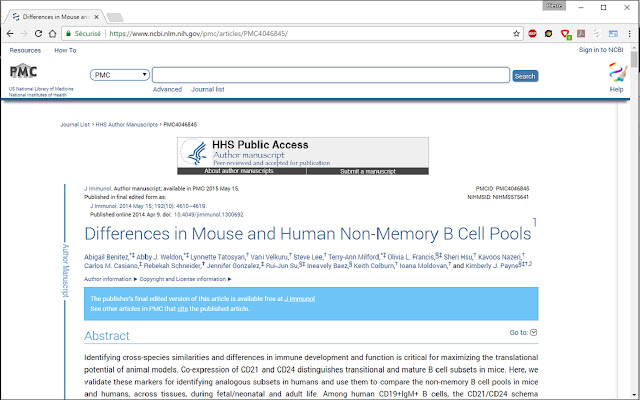
Task: Click author Abigail Benitez
Action: click(106, 257)
